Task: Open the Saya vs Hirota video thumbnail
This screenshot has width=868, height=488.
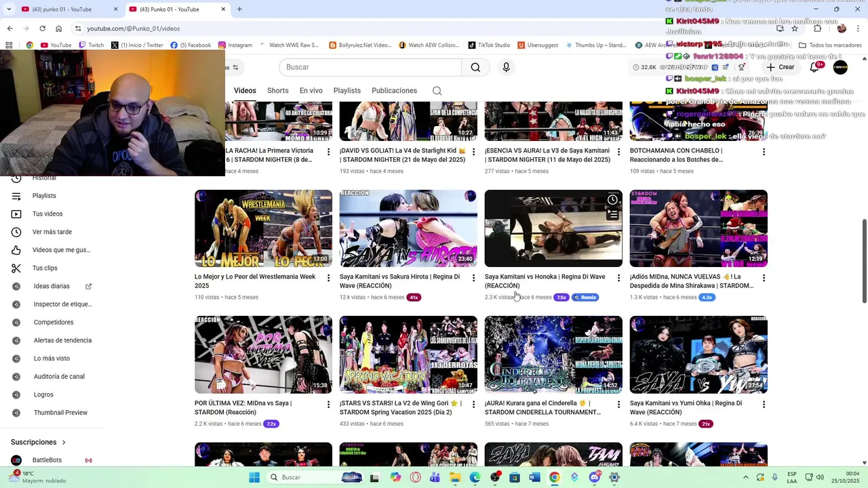Action: tap(408, 228)
